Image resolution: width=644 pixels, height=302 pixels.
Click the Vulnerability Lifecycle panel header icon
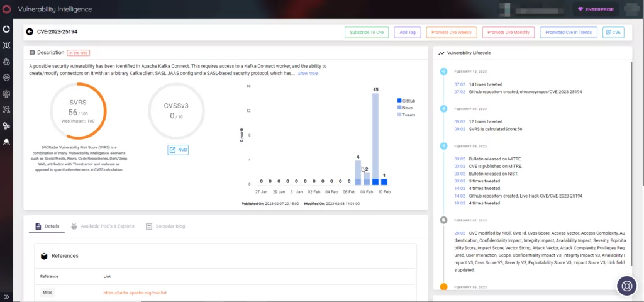[x=441, y=53]
